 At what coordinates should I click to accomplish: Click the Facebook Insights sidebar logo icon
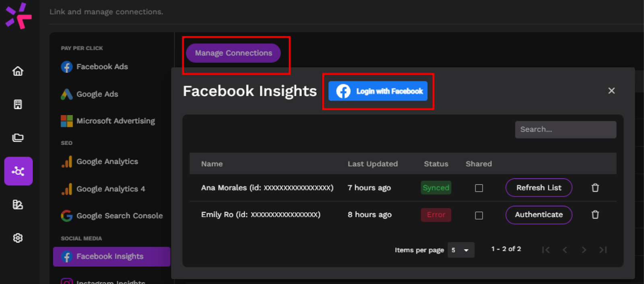[x=67, y=257]
